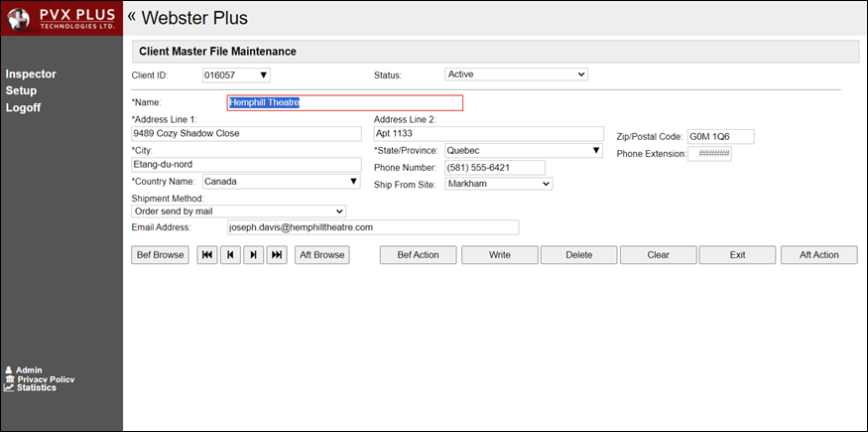Click the Clear button
The height and width of the screenshot is (432, 868).
659,255
